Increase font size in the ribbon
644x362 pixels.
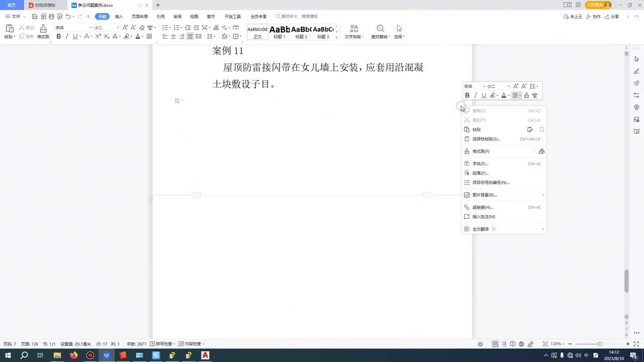[x=125, y=28]
